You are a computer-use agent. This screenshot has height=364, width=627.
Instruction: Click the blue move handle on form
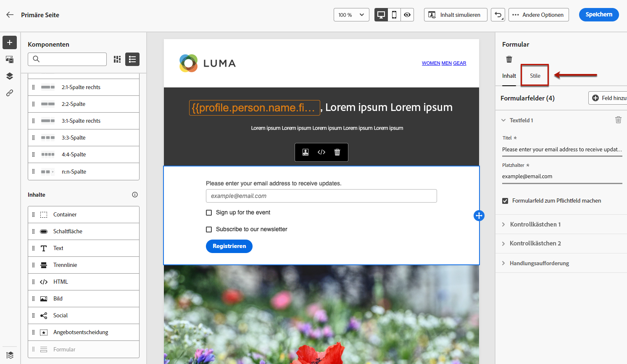click(479, 216)
